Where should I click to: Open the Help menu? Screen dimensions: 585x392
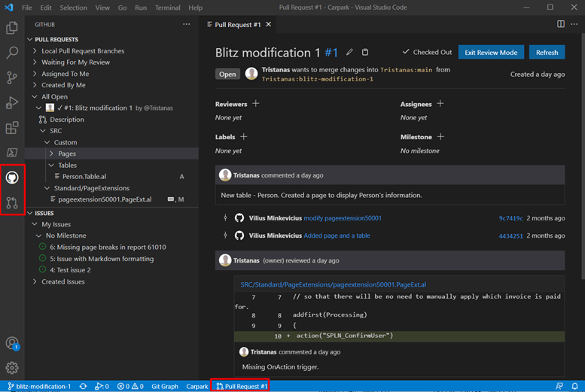pos(195,8)
